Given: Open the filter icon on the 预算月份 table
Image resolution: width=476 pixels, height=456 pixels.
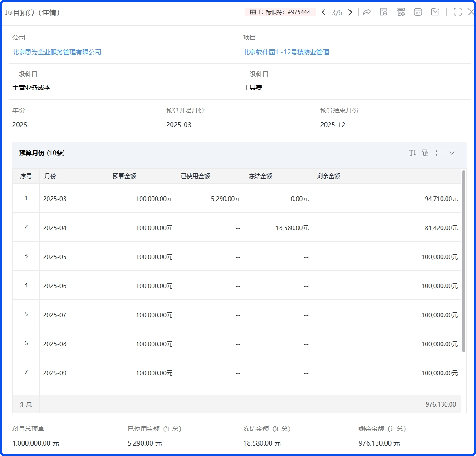Looking at the screenshot, I should tap(425, 153).
